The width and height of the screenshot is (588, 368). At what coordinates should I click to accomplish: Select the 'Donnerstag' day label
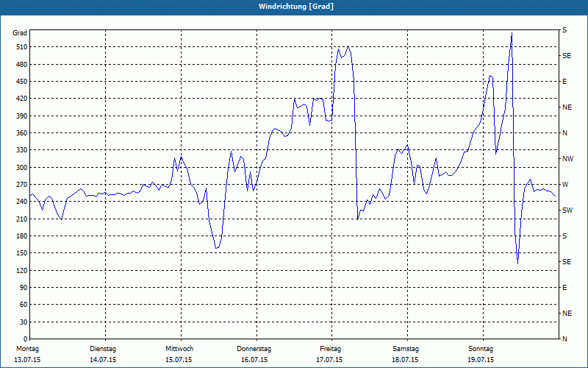pos(254,349)
